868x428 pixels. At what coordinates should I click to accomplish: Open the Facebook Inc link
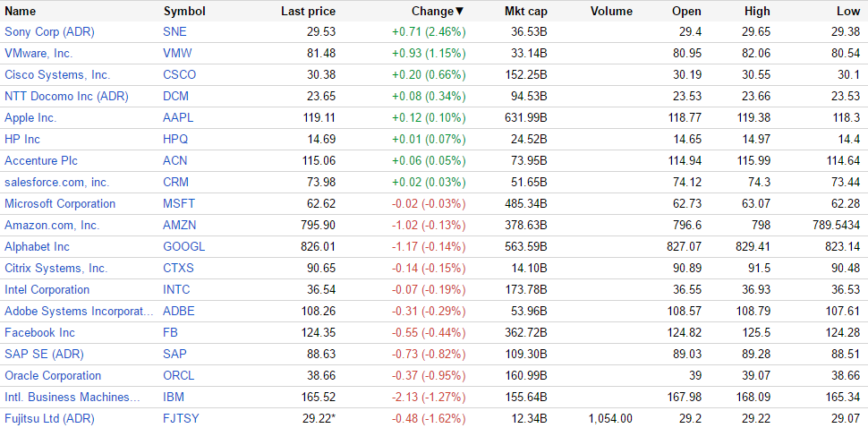(39, 332)
